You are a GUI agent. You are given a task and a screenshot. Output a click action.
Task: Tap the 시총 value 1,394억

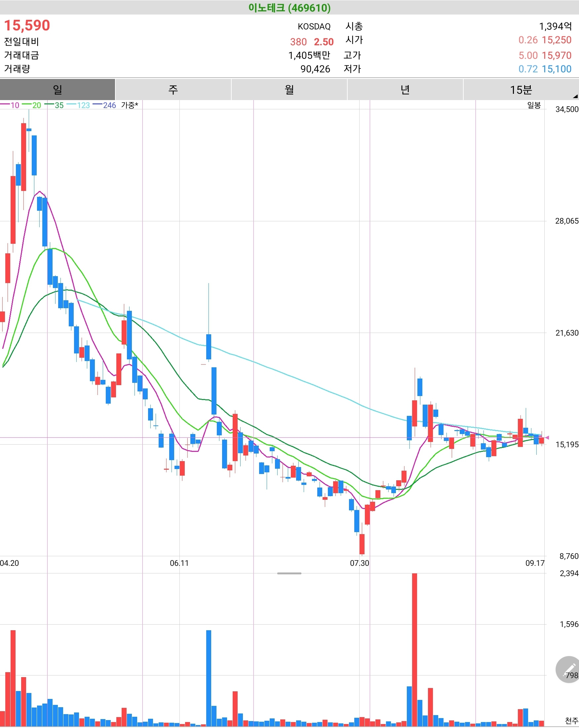click(555, 26)
